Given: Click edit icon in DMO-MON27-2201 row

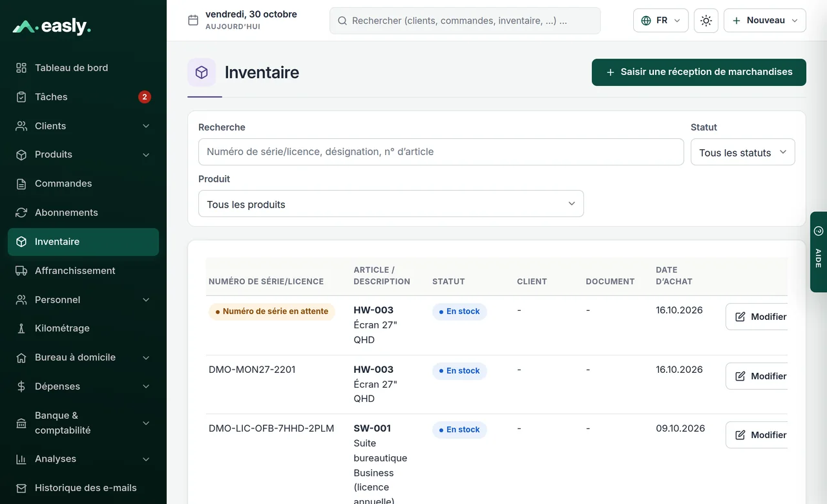Looking at the screenshot, I should coord(740,376).
